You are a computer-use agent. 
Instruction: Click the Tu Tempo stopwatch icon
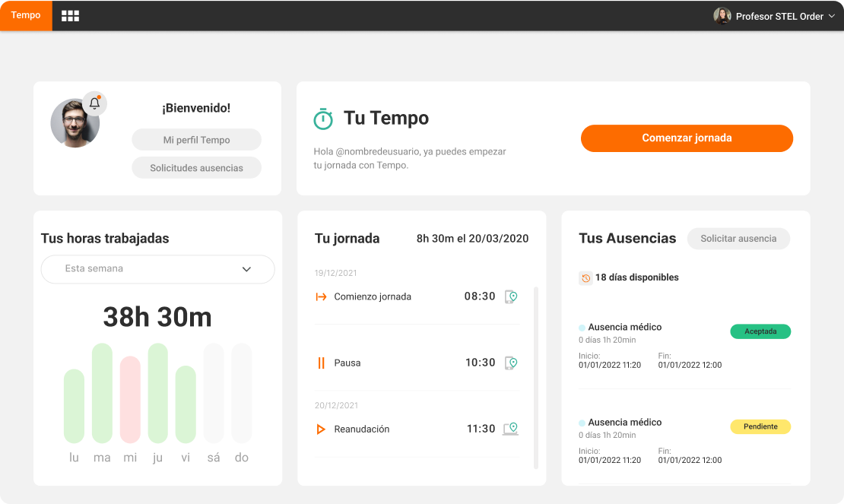tap(323, 119)
